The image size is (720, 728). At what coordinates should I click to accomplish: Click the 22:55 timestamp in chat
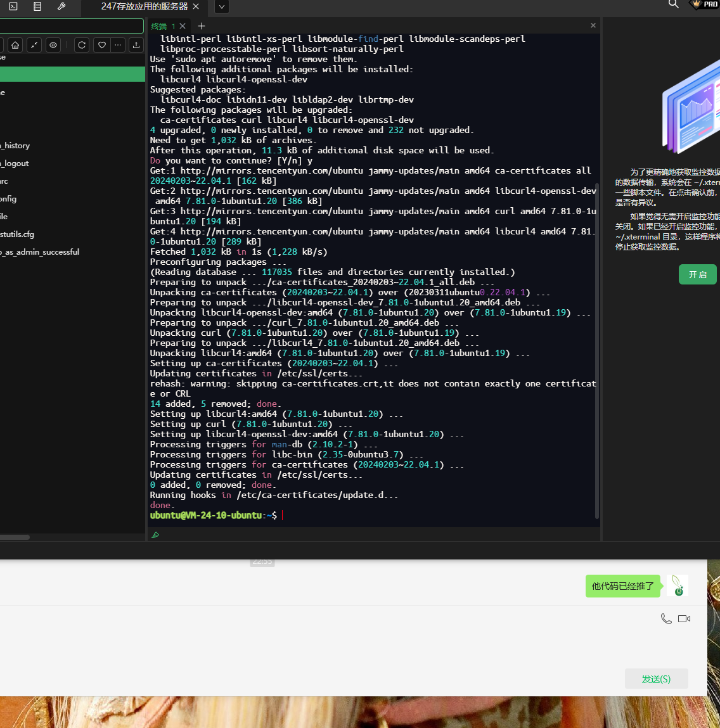[262, 562]
